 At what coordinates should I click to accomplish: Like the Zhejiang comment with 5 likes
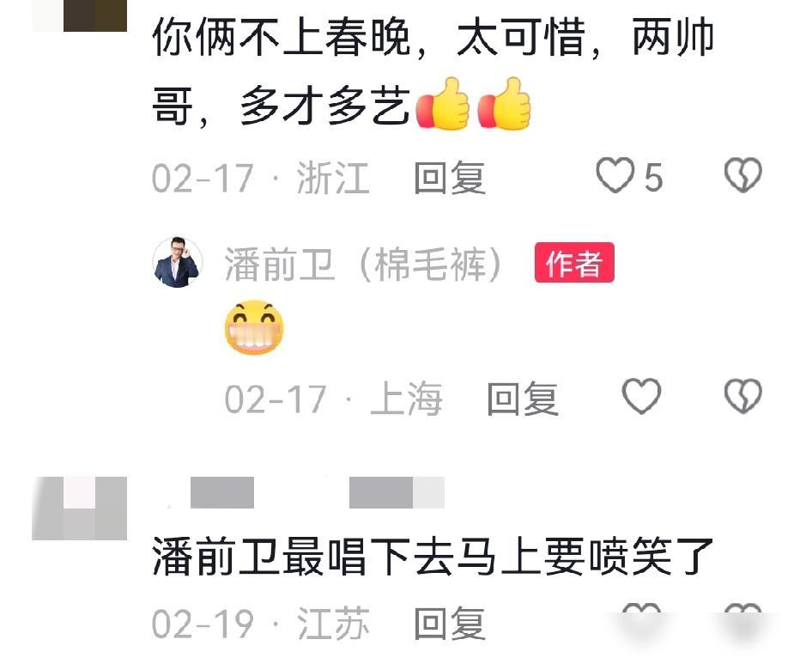(x=615, y=176)
